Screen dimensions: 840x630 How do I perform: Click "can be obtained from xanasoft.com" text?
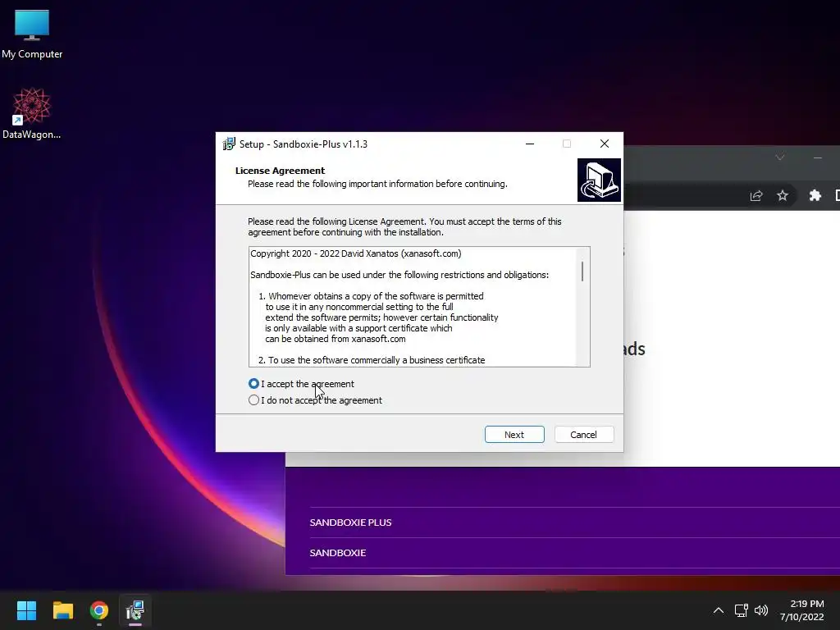336,339
